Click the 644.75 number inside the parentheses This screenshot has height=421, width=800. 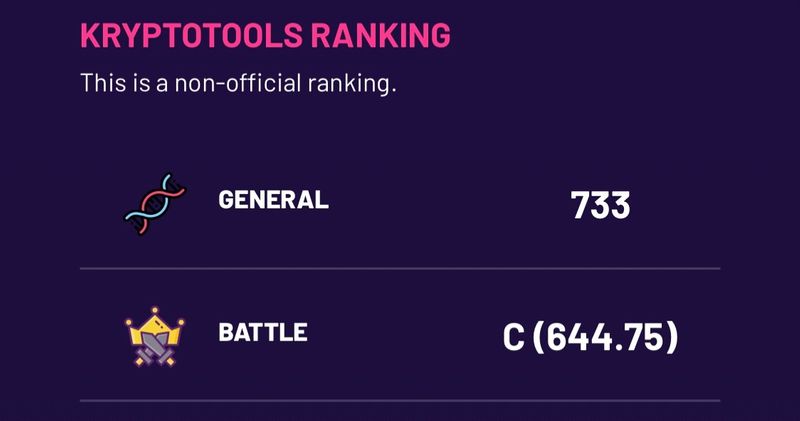pos(606,336)
